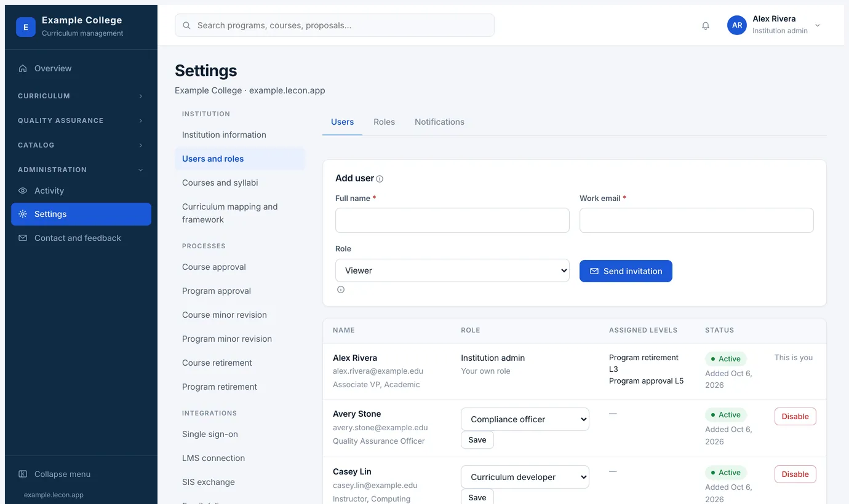Click the Work email input field
The image size is (849, 504).
[696, 220]
